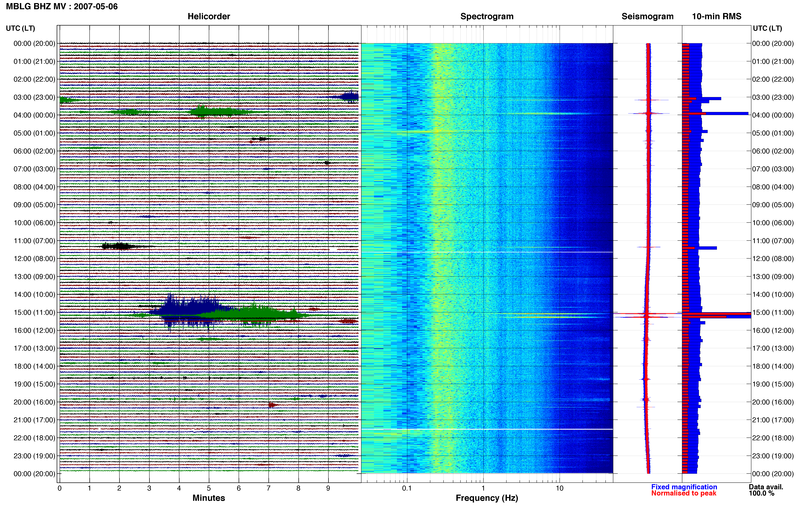Click left time label '03:00 (23:00)'
Screen dimensions: 812x508
pos(34,97)
